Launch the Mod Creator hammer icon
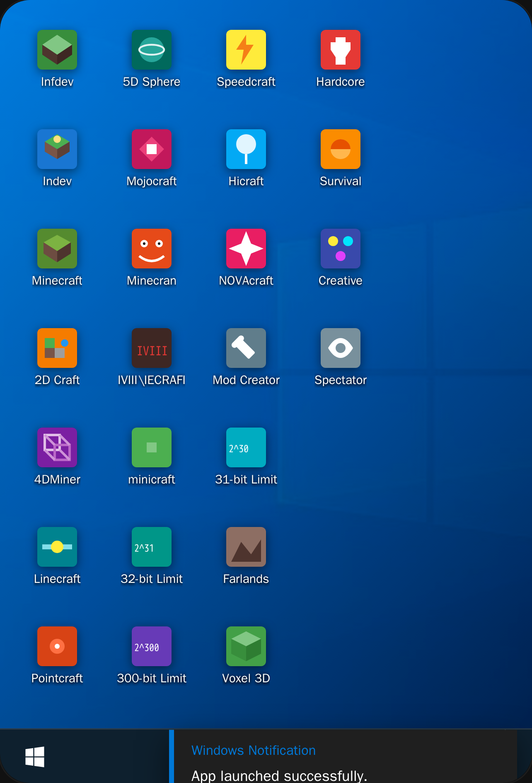The height and width of the screenshot is (783, 532). (246, 348)
